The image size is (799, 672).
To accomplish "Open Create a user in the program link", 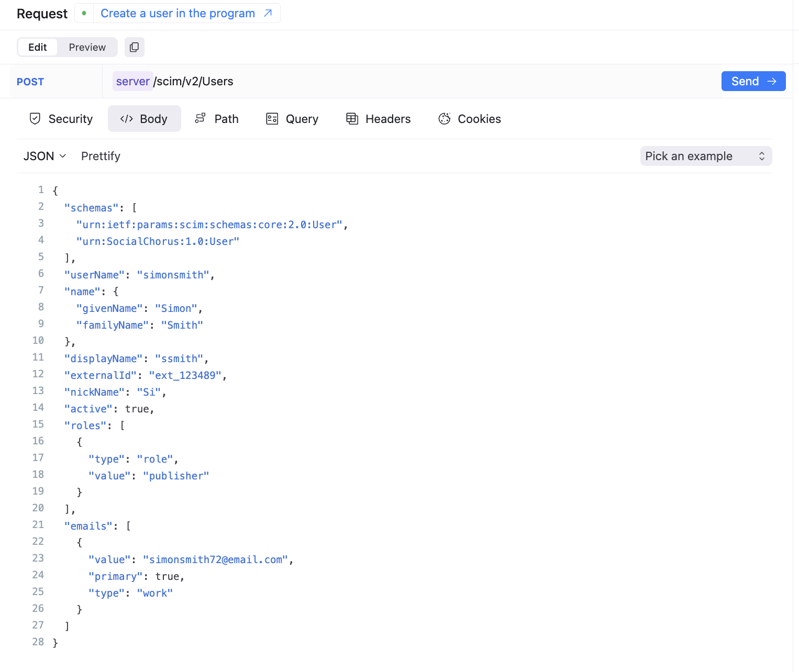I will 177,13.
